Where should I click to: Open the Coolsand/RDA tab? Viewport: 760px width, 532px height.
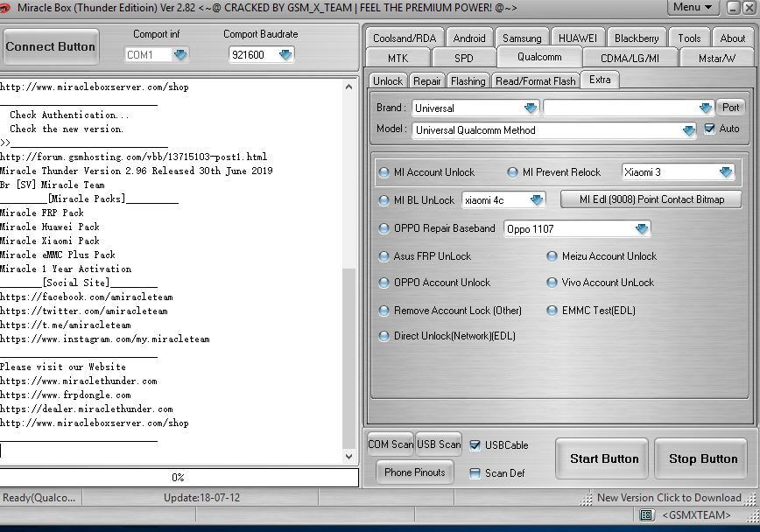[x=405, y=38]
